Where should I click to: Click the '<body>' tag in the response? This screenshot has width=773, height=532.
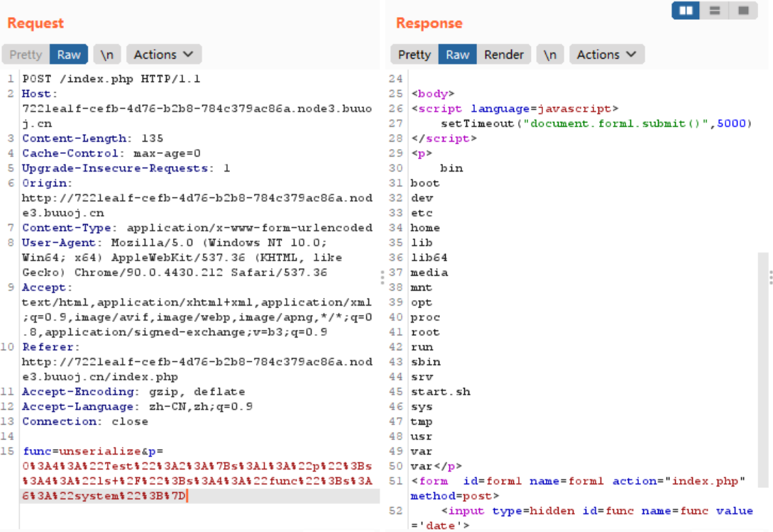(x=433, y=94)
